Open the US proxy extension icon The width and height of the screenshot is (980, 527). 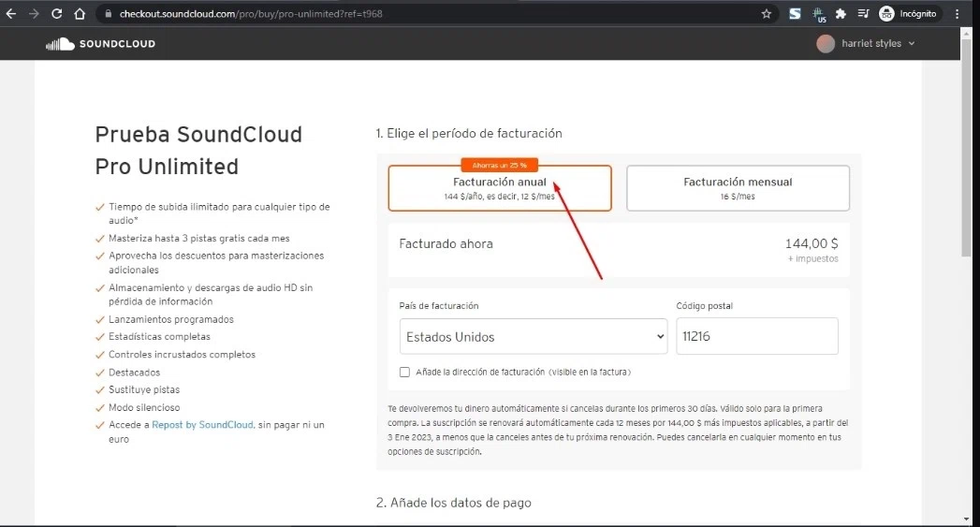click(819, 14)
